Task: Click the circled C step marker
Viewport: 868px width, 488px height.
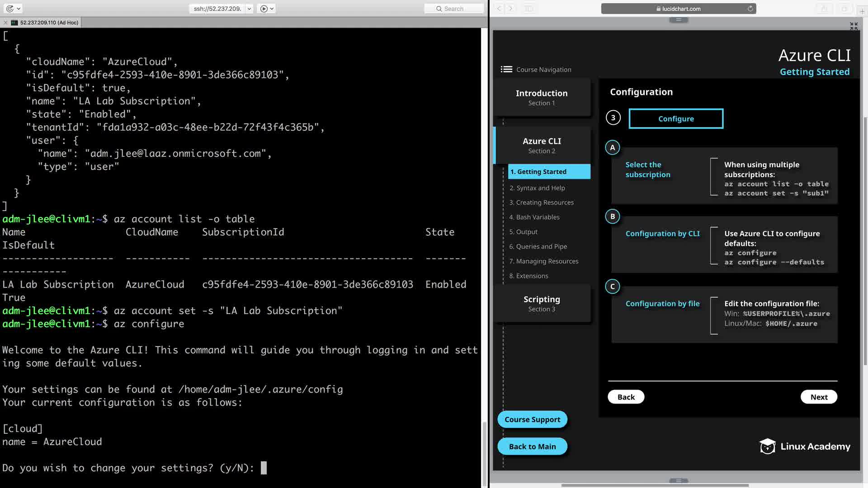Action: click(x=612, y=286)
